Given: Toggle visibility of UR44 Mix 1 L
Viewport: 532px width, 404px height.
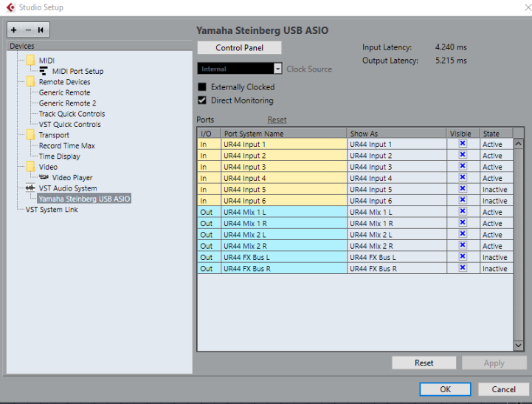Looking at the screenshot, I should tap(462, 211).
